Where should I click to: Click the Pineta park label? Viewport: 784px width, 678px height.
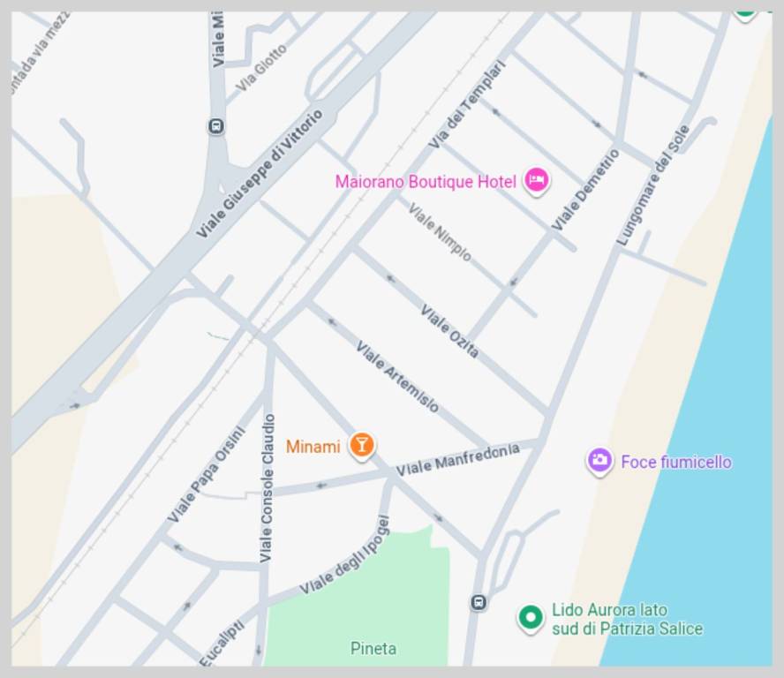tap(373, 649)
